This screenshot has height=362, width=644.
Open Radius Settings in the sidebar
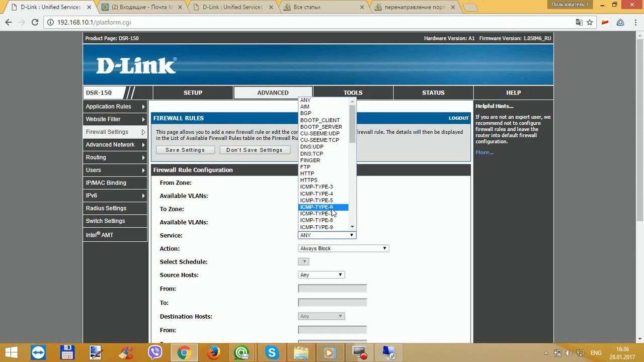tap(115, 208)
